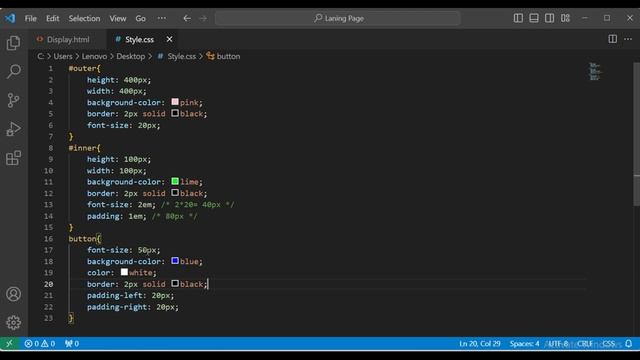
Task: Change language mode via CSS indicator
Action: tap(609, 344)
